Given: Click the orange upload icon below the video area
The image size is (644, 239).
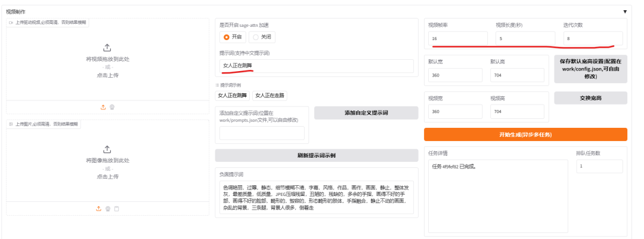Looking at the screenshot, I should coord(103,107).
